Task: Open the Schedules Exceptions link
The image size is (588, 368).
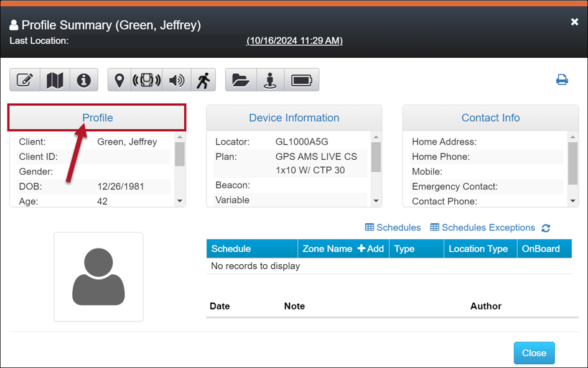Action: pyautogui.click(x=482, y=228)
